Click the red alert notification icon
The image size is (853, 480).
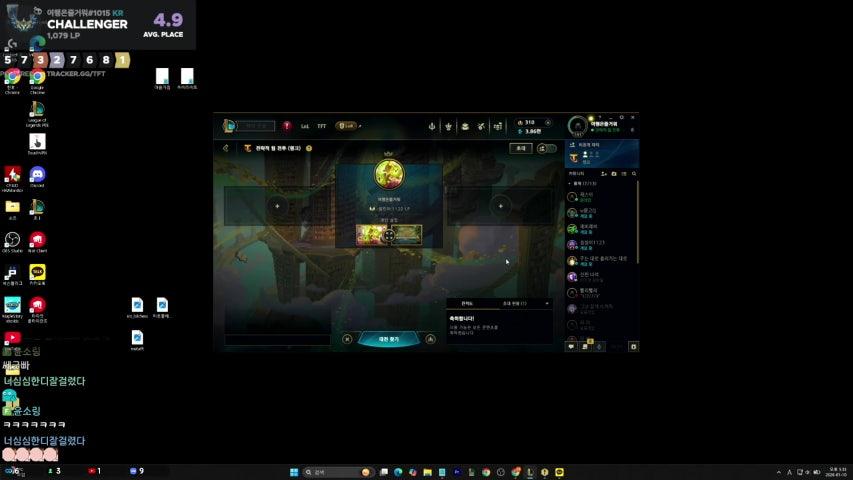[x=287, y=126]
